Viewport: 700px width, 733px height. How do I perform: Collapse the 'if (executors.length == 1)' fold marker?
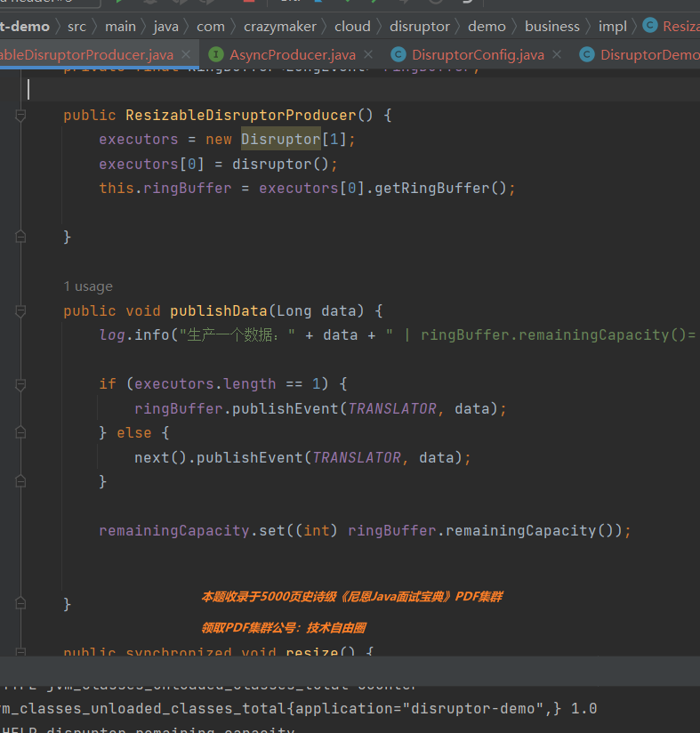pyautogui.click(x=20, y=384)
